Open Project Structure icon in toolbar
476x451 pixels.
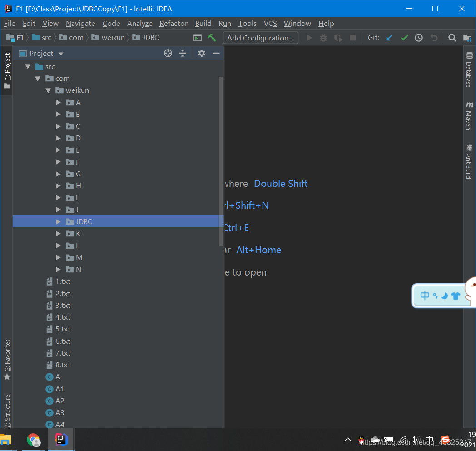click(467, 38)
